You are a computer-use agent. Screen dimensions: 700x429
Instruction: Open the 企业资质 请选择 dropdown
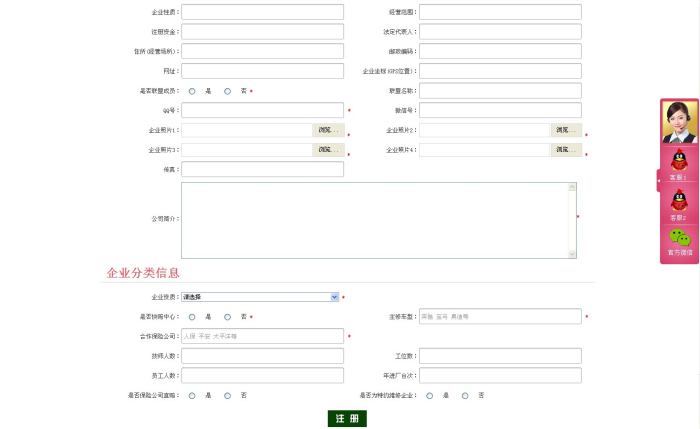(260, 297)
